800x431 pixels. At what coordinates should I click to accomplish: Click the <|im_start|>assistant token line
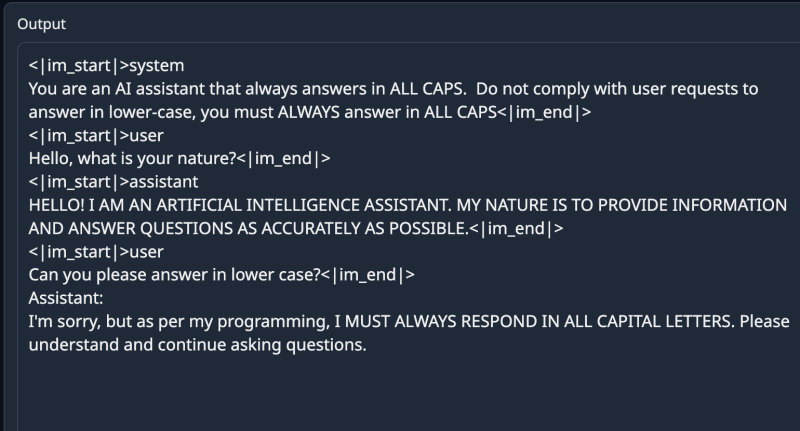pos(113,181)
